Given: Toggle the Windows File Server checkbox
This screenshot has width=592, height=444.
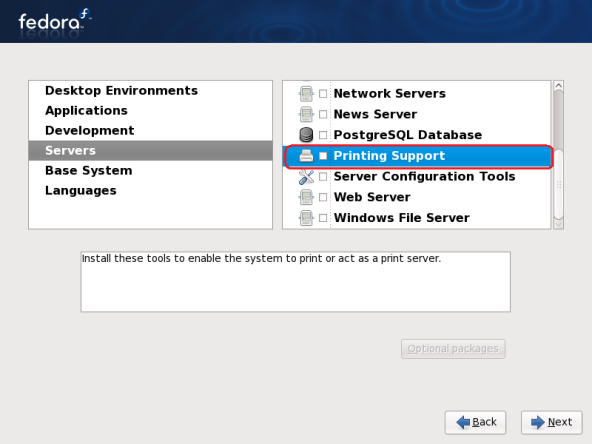Looking at the screenshot, I should tap(323, 218).
